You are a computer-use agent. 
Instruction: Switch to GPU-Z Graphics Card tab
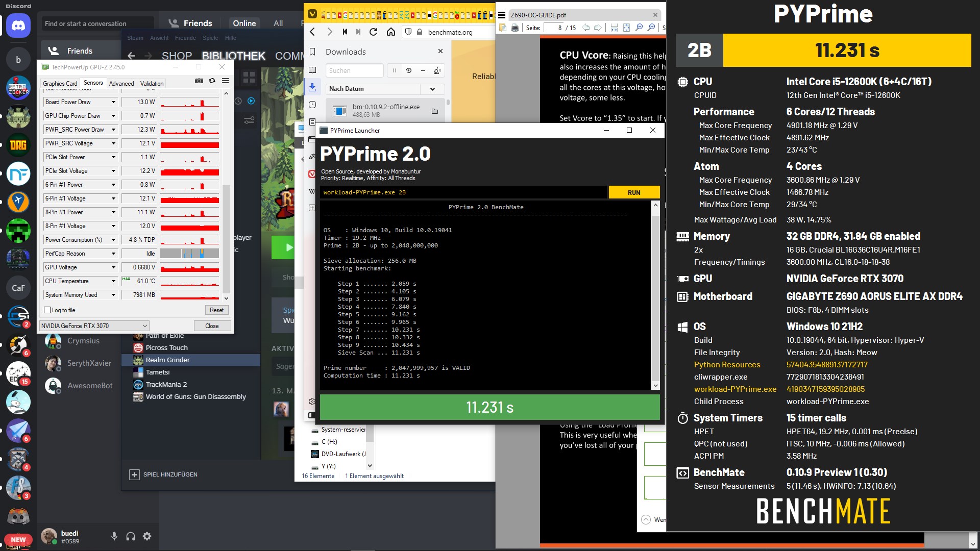click(x=60, y=84)
